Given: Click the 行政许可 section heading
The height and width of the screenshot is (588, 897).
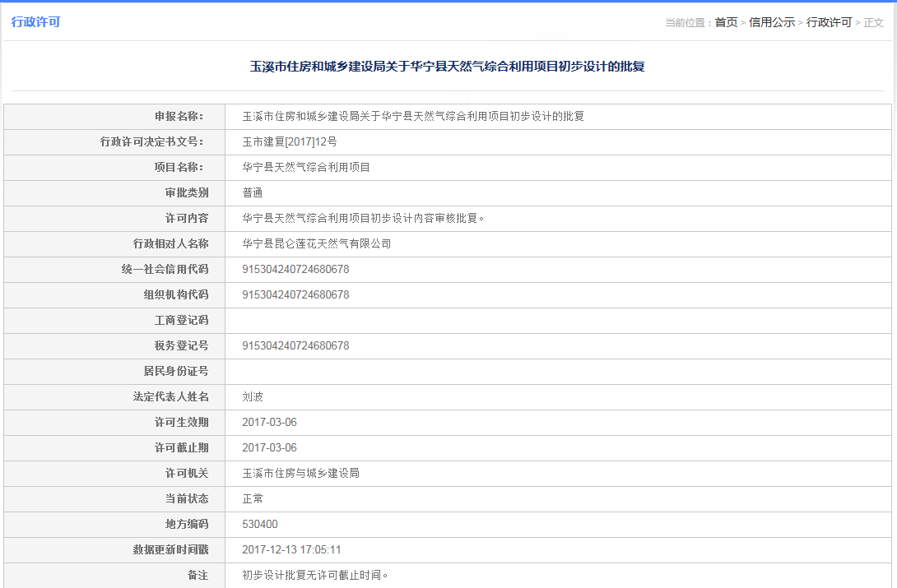Looking at the screenshot, I should click(x=35, y=21).
